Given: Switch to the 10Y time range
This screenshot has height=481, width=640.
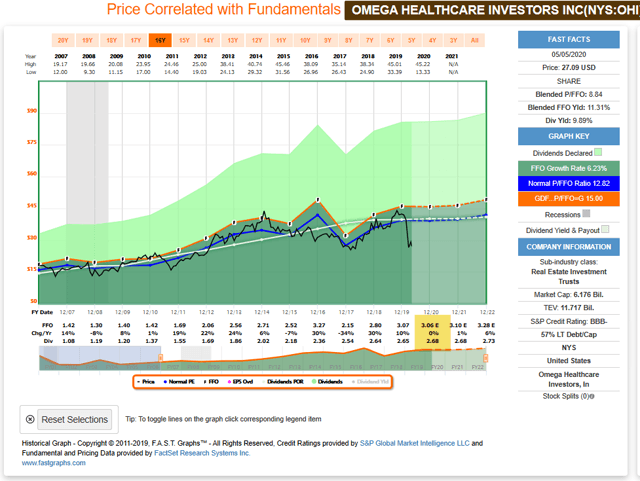Looking at the screenshot, I should (x=305, y=40).
